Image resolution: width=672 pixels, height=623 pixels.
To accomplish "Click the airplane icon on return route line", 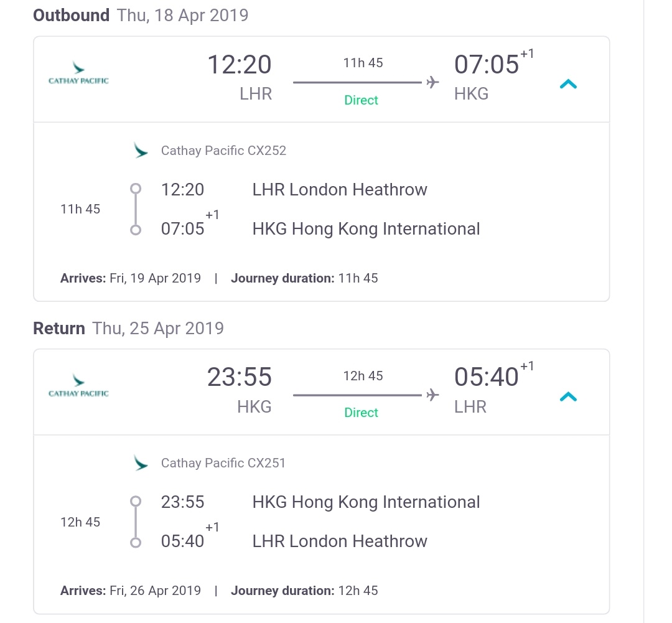I will click(x=433, y=395).
